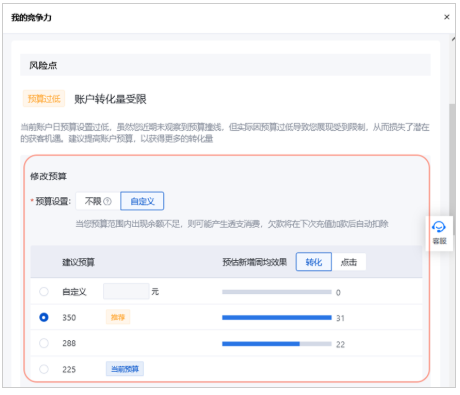
Task: Focus the custom budget amount input field
Action: (126, 291)
